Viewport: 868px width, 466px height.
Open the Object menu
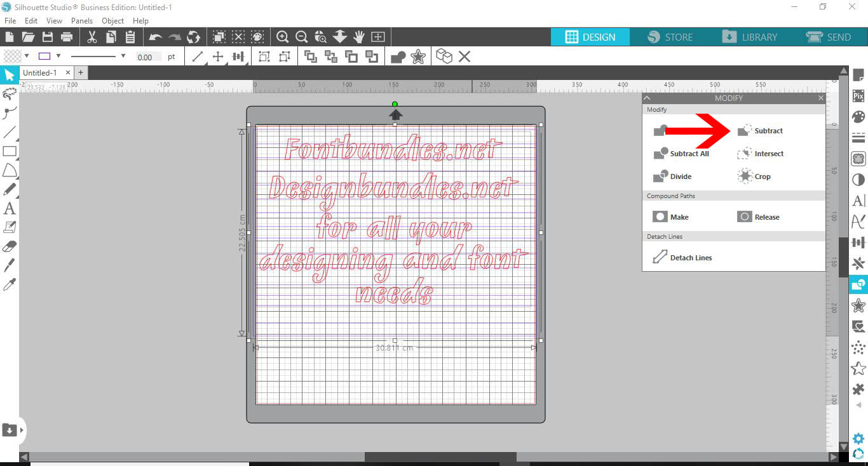click(113, 21)
